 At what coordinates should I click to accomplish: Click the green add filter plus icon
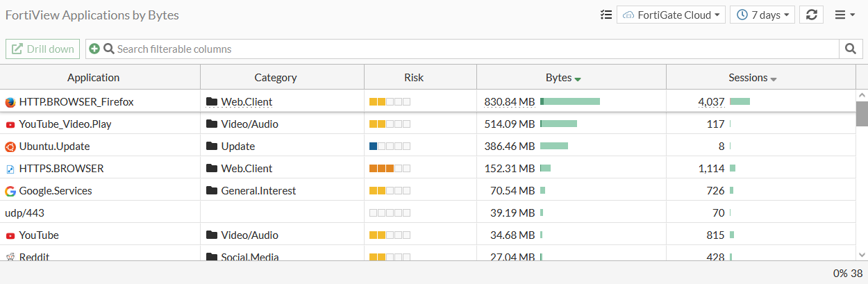94,49
